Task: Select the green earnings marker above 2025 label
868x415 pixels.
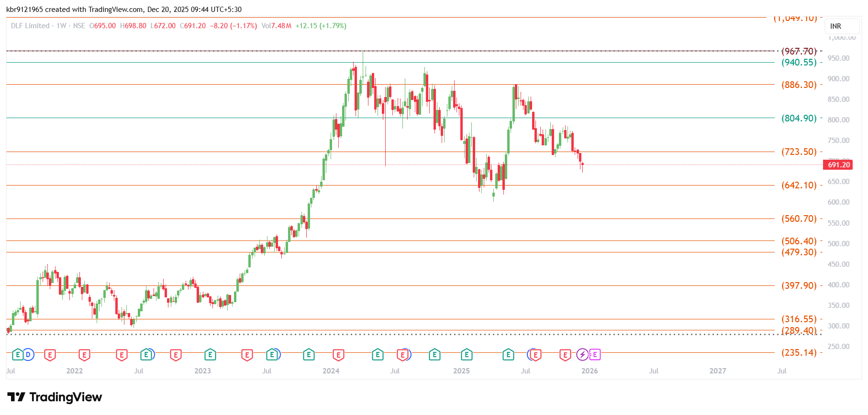Action: point(467,354)
